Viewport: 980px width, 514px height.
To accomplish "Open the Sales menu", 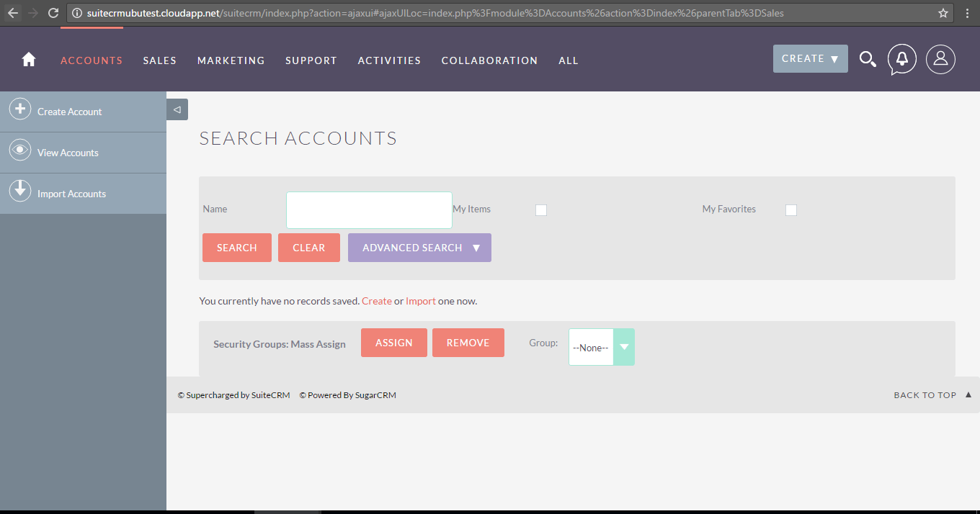I will point(159,60).
